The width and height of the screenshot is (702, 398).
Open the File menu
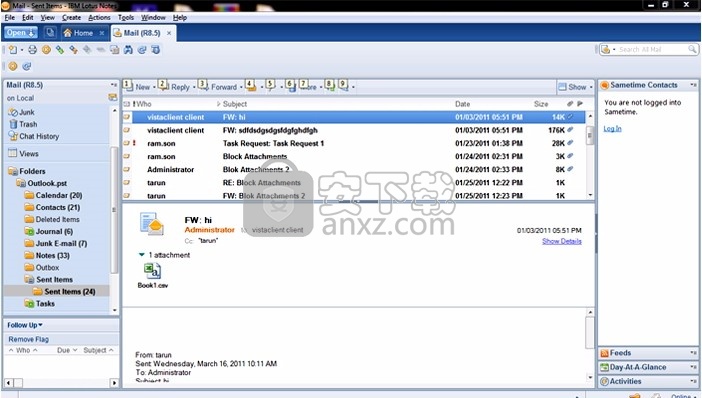click(10, 17)
